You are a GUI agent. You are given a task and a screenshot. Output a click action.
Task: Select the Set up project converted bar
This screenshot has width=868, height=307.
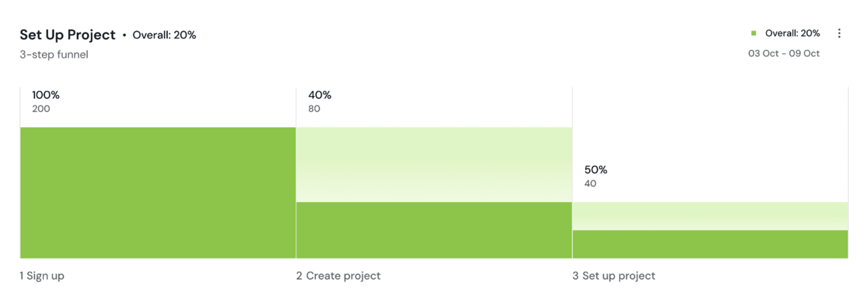tap(710, 244)
